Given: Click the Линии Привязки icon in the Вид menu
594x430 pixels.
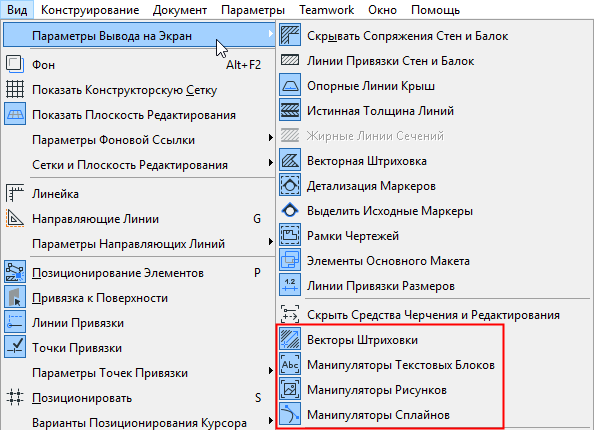Looking at the screenshot, I should pyautogui.click(x=15, y=322).
